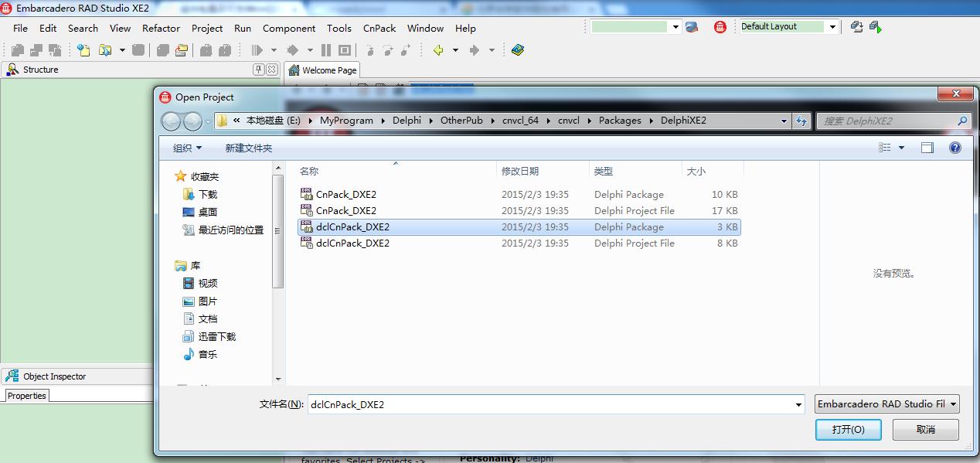The width and height of the screenshot is (980, 463).
Task: Select CnPack_DXE2 Delphi Project File
Action: click(x=345, y=211)
